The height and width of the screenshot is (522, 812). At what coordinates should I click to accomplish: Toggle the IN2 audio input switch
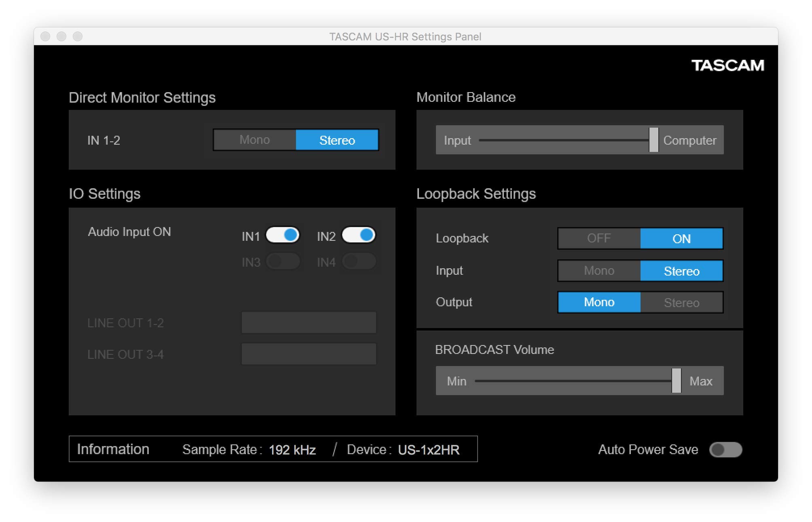(x=359, y=235)
